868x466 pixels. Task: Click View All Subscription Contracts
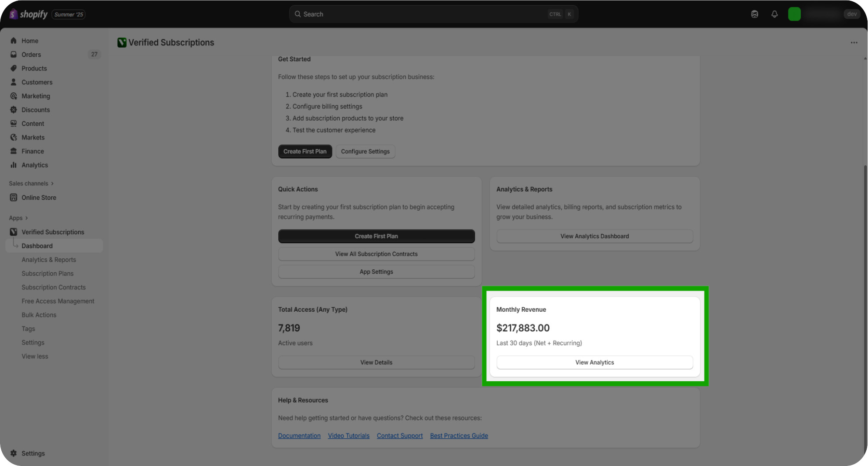(x=376, y=254)
